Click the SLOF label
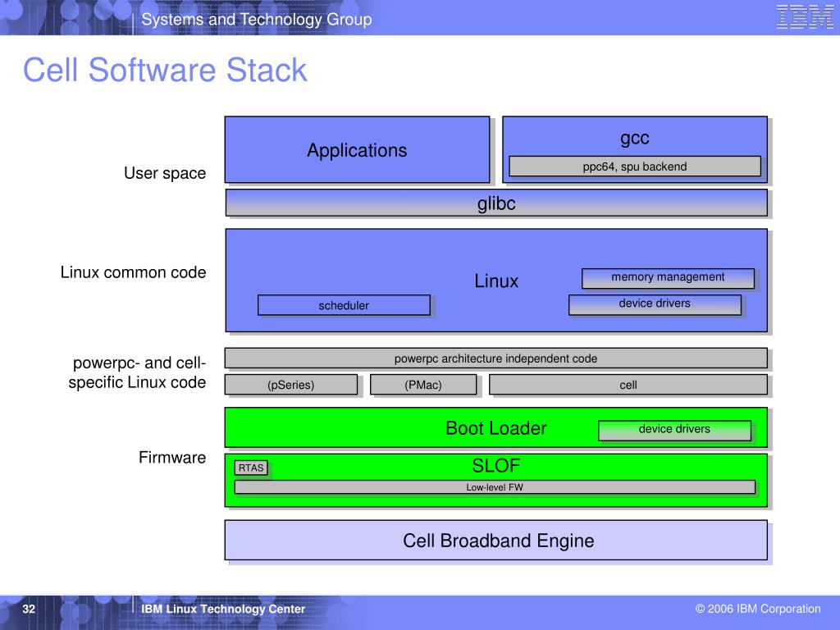This screenshot has width=840, height=630. [x=496, y=466]
